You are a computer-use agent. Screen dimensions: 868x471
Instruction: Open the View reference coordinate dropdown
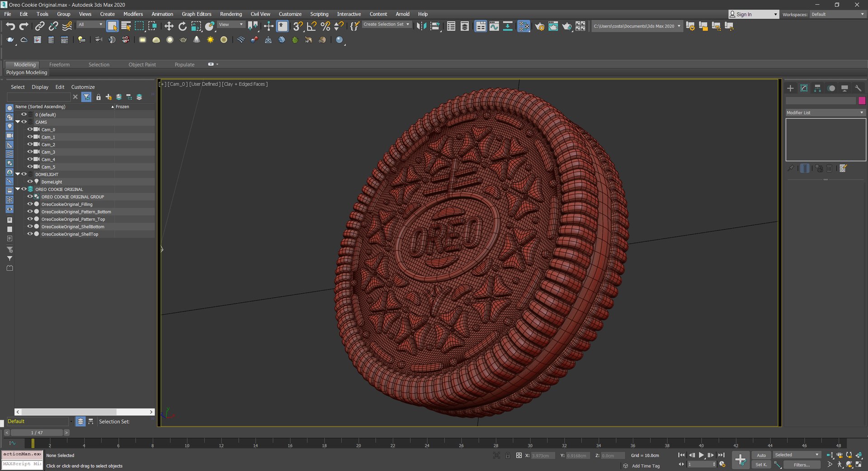pyautogui.click(x=231, y=24)
